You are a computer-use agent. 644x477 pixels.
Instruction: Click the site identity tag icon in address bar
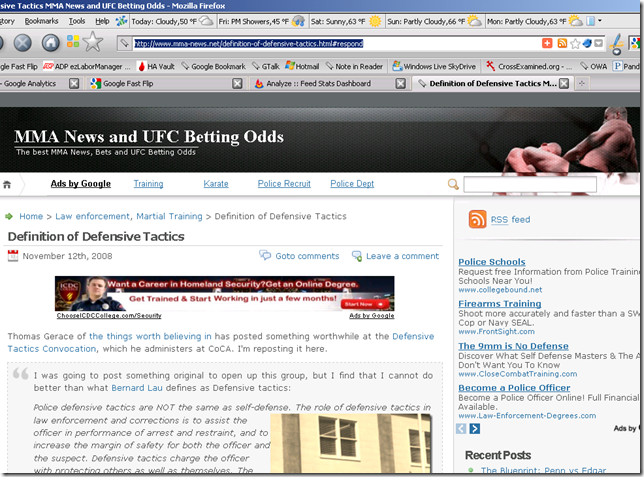pos(124,43)
